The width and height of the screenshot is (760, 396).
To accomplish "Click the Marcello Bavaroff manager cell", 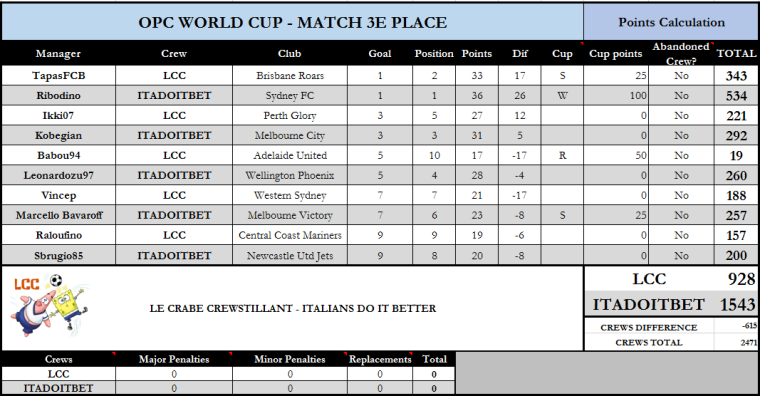I will (x=59, y=215).
